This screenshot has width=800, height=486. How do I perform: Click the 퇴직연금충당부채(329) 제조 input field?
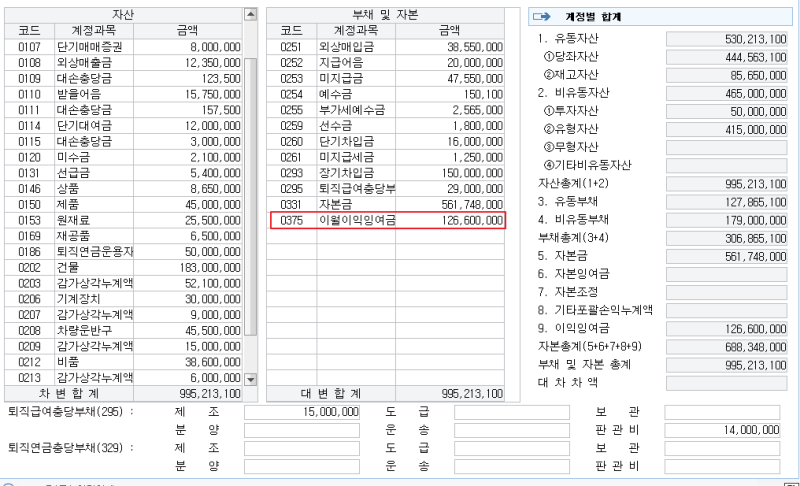[302, 448]
